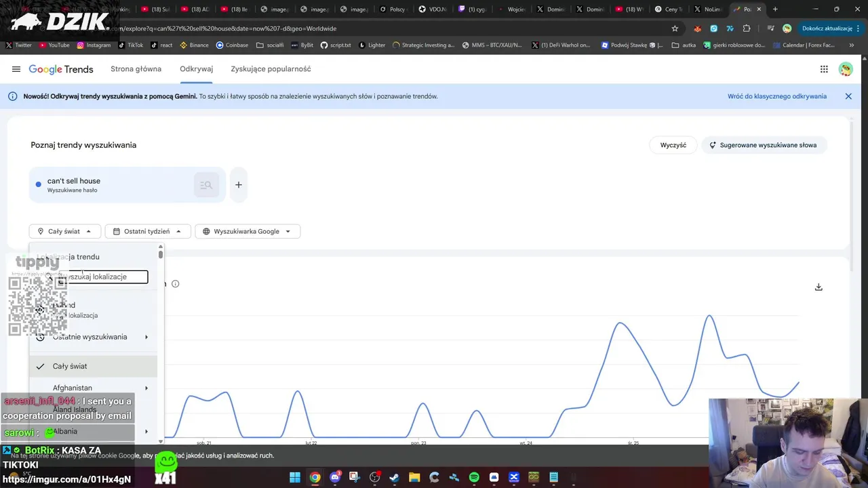Switch to the Ceny Tr browser tab
The width and height of the screenshot is (868, 488).
669,9
